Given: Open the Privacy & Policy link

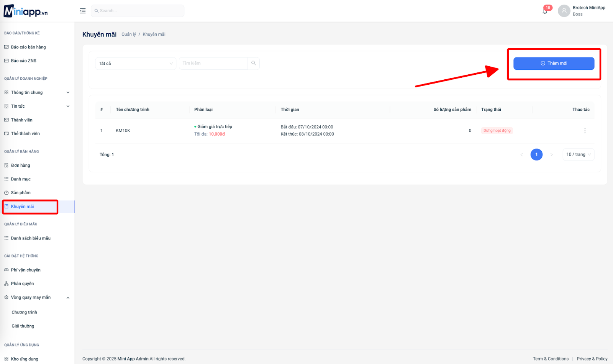Looking at the screenshot, I should pos(592,359).
